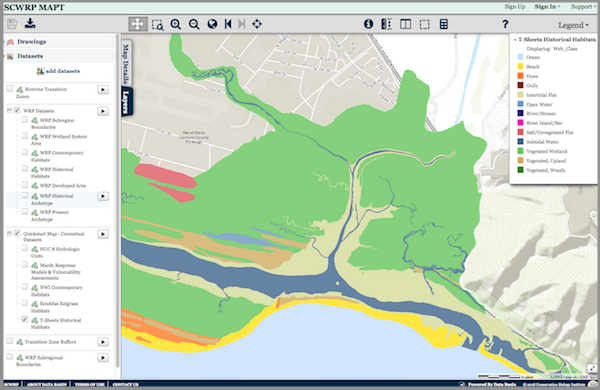Click the download map icon
Image resolution: width=600 pixels, height=390 pixels.
point(30,23)
